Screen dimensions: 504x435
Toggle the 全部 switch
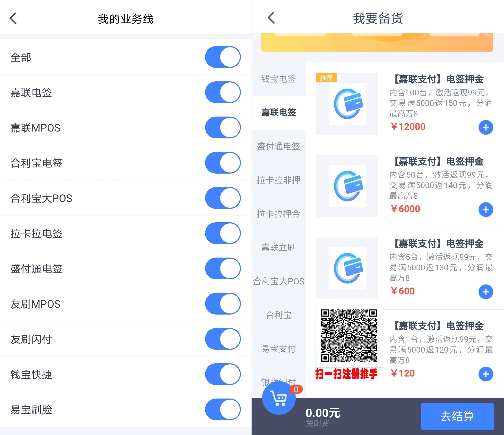[x=223, y=57]
